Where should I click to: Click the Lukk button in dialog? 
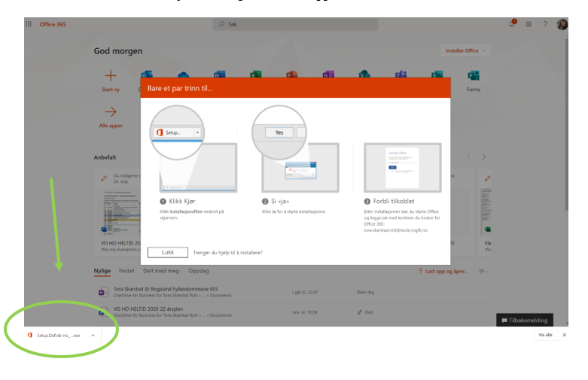point(168,252)
